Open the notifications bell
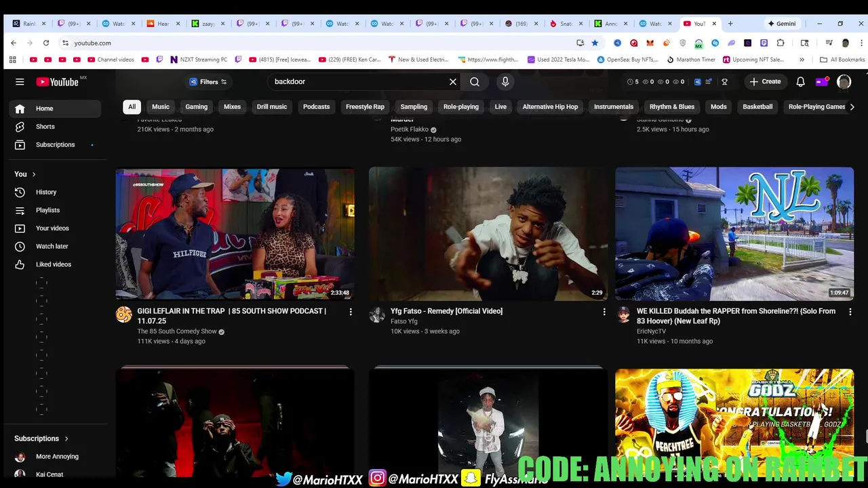This screenshot has width=868, height=488. pyautogui.click(x=800, y=81)
